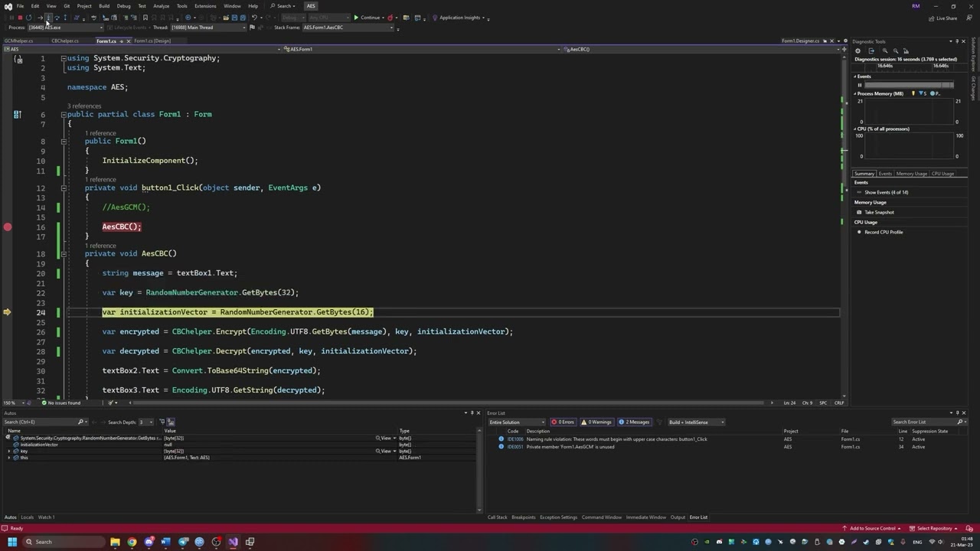Open the File menu
The image size is (980, 551).
(20, 6)
